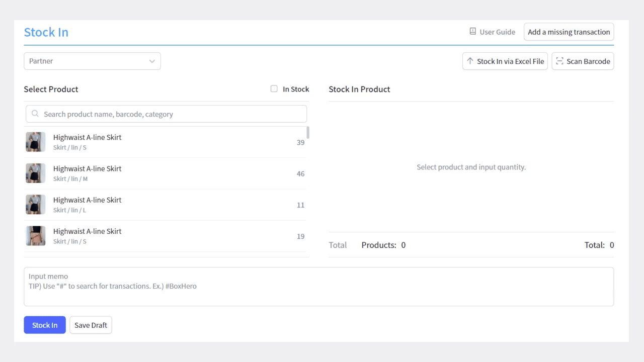Screen dimensions: 644x362
Task: Click the barcode scan icon
Action: click(x=559, y=61)
